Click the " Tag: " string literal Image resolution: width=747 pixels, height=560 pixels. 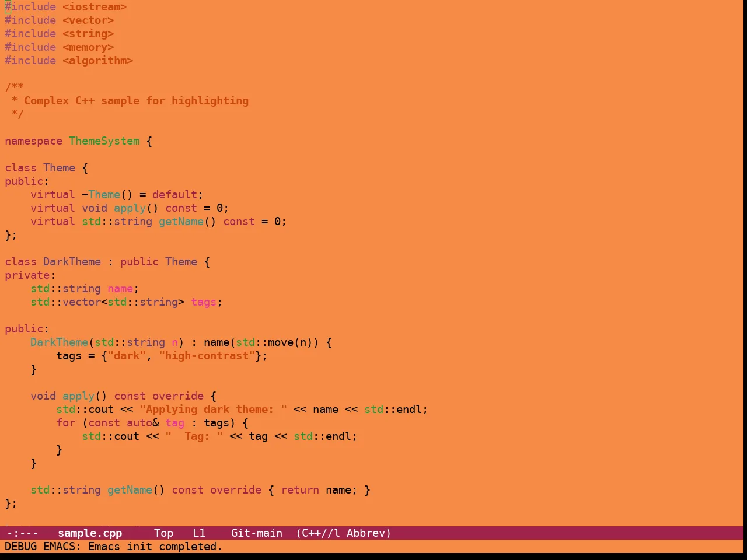[194, 436]
